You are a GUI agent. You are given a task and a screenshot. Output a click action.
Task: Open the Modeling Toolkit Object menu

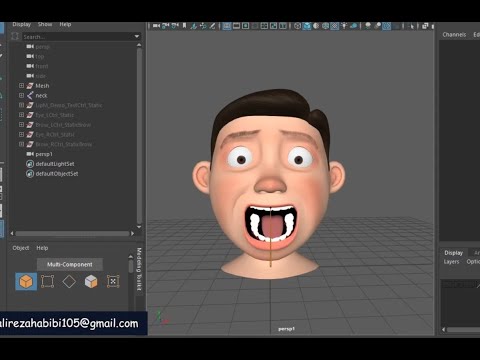click(x=21, y=248)
